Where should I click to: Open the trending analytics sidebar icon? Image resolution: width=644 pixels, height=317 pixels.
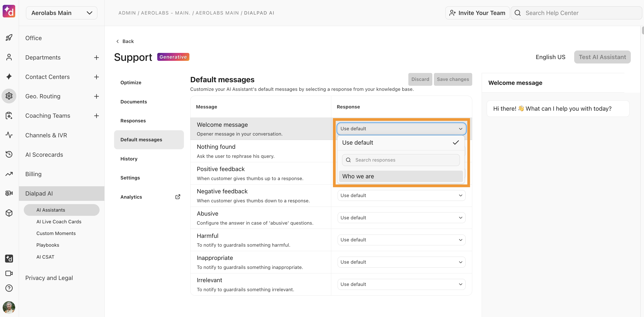pos(9,174)
